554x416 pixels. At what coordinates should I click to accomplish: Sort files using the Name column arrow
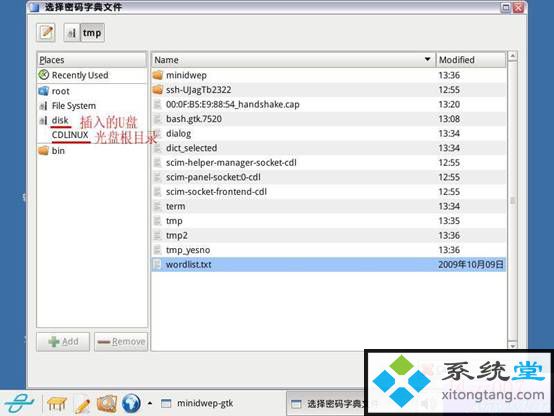427,59
